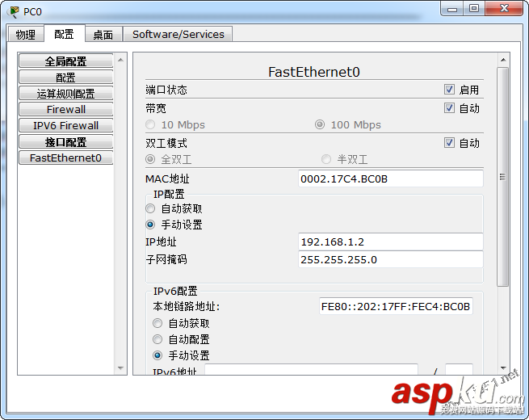Open the Software/Services tab

pos(178,34)
